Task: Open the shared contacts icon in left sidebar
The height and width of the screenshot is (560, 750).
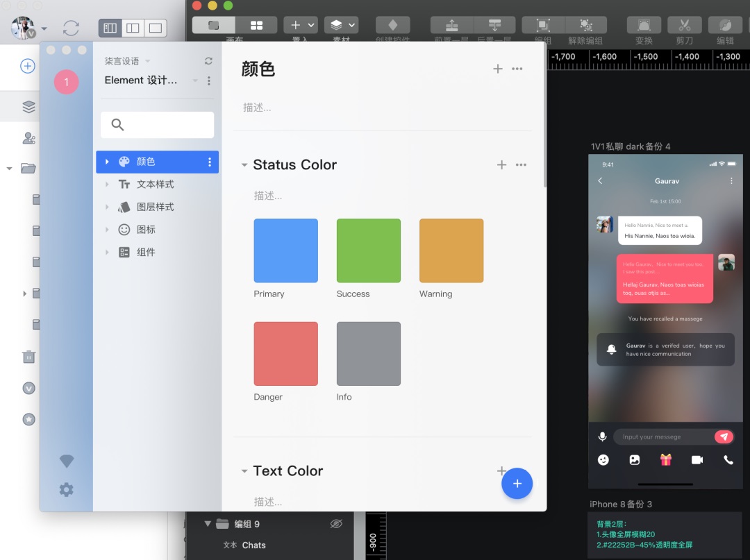Action: tap(28, 138)
